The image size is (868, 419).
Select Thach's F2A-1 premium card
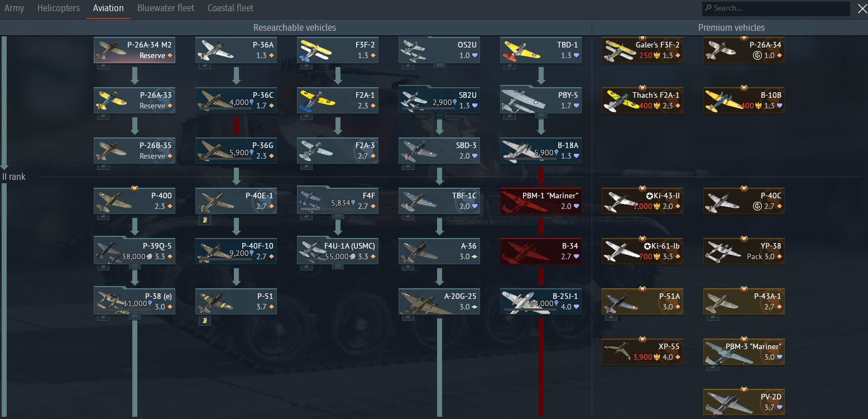pos(642,101)
